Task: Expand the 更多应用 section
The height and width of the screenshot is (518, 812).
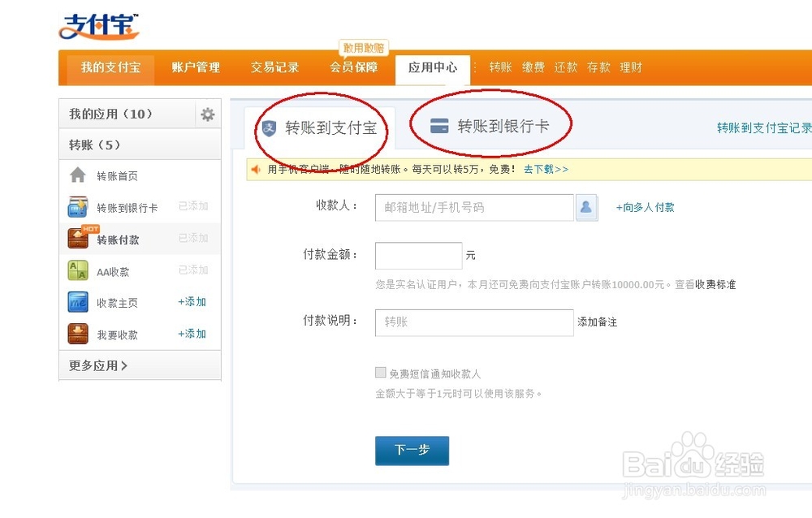Action: point(97,365)
